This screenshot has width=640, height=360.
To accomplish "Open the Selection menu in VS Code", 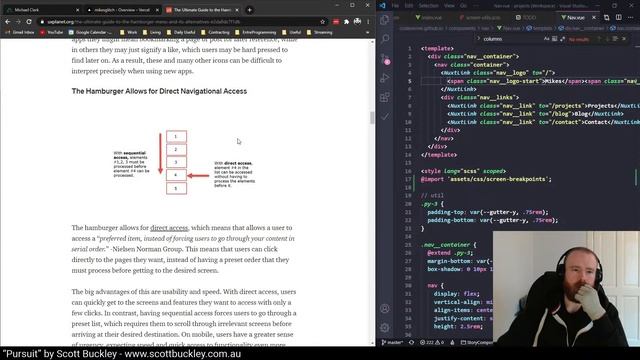I will click(x=429, y=6).
